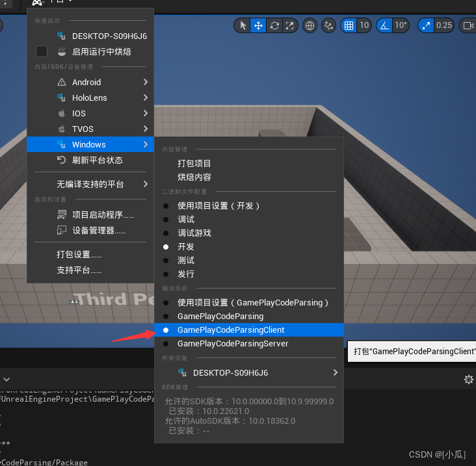Toggle rotation snapping angle icon
Viewport: 476px width, 466px height.
(384, 25)
